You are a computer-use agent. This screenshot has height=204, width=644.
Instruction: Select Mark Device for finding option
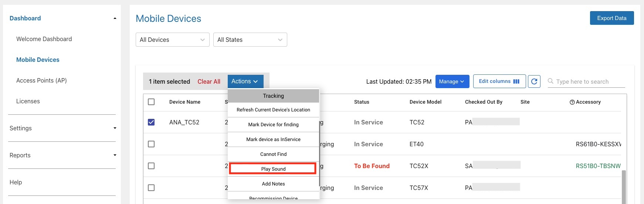click(273, 125)
